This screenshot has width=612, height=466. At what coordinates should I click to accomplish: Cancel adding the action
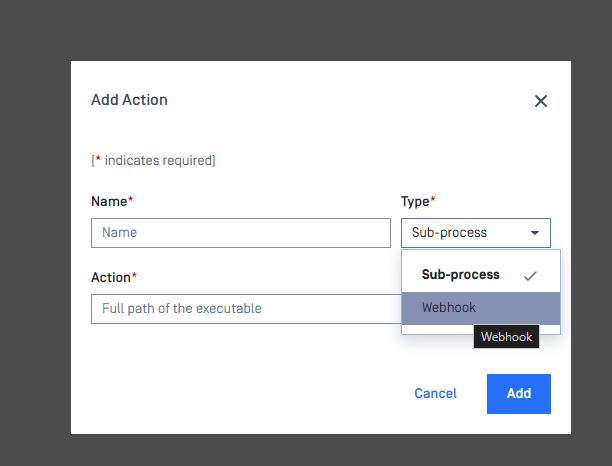pos(435,393)
